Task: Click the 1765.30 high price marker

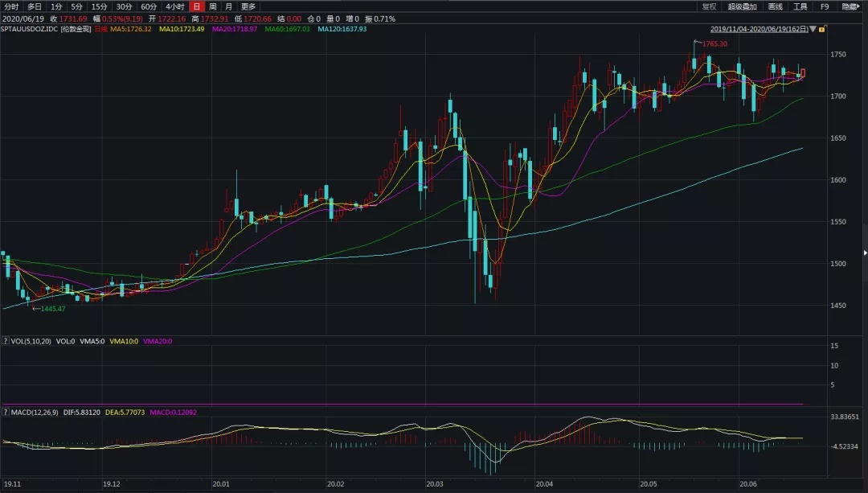Action: tap(715, 43)
